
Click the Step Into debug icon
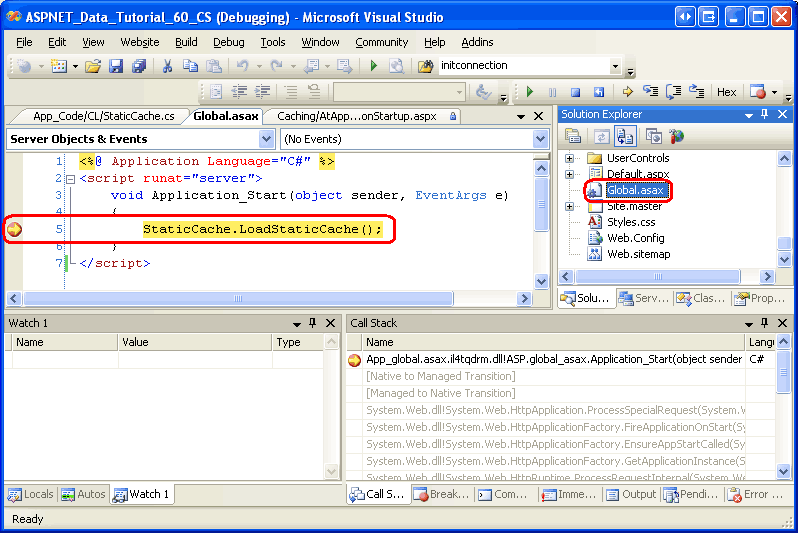tap(650, 92)
